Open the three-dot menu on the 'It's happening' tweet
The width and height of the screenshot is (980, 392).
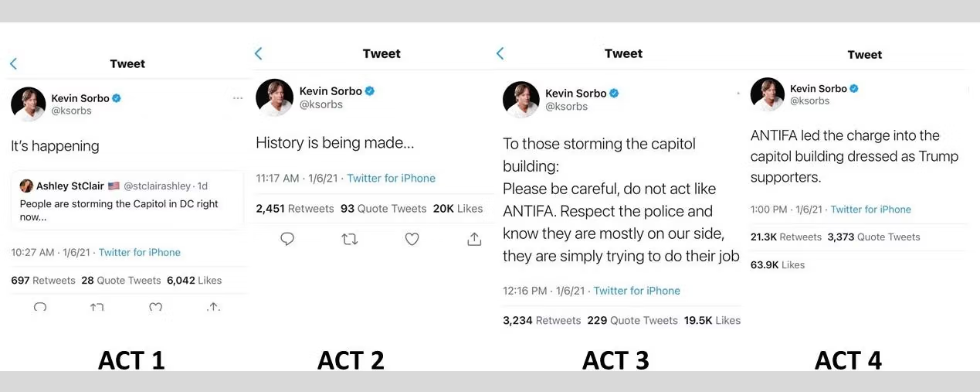coord(238,98)
